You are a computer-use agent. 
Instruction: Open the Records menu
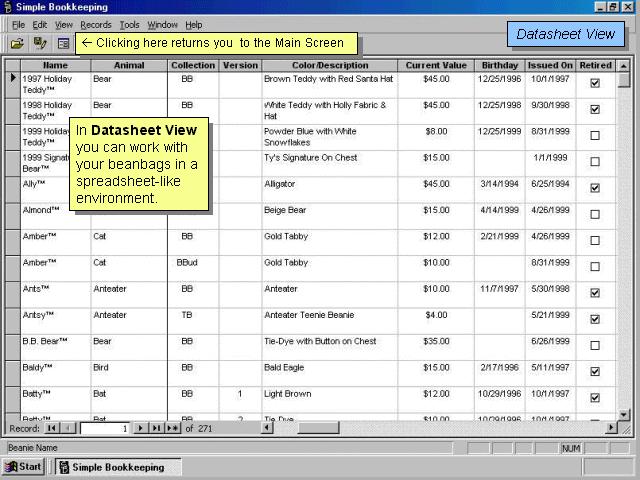click(96, 24)
